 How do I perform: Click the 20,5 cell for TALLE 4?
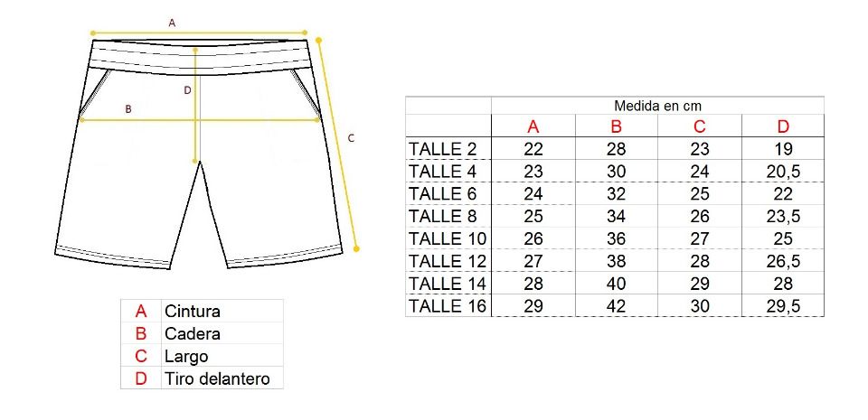tap(783, 172)
